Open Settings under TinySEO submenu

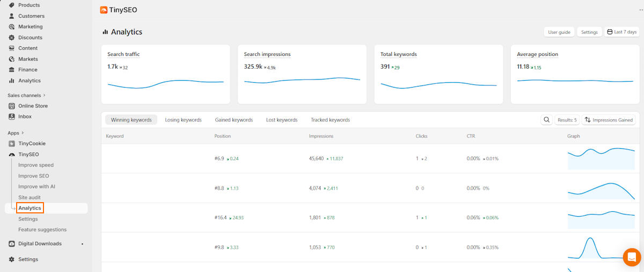click(x=28, y=219)
